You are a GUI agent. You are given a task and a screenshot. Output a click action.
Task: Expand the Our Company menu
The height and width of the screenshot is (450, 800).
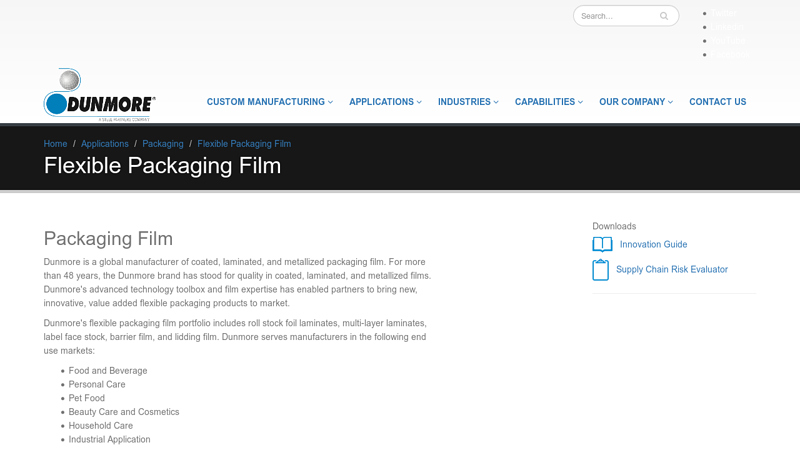click(x=636, y=102)
